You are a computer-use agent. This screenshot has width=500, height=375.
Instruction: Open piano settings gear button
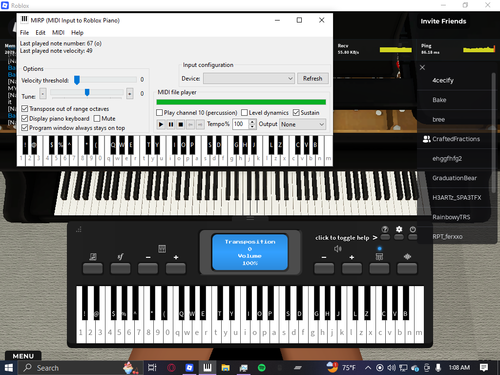[x=399, y=237]
